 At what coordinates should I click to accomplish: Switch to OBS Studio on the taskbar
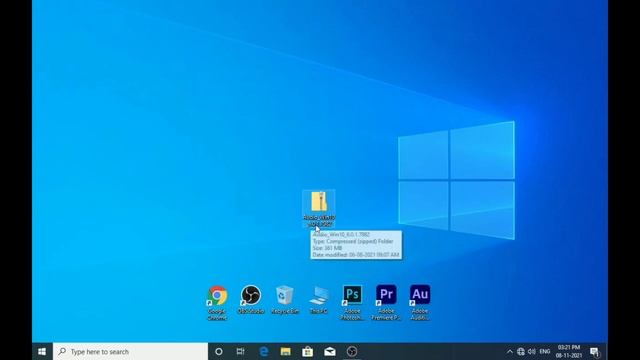pyautogui.click(x=352, y=351)
